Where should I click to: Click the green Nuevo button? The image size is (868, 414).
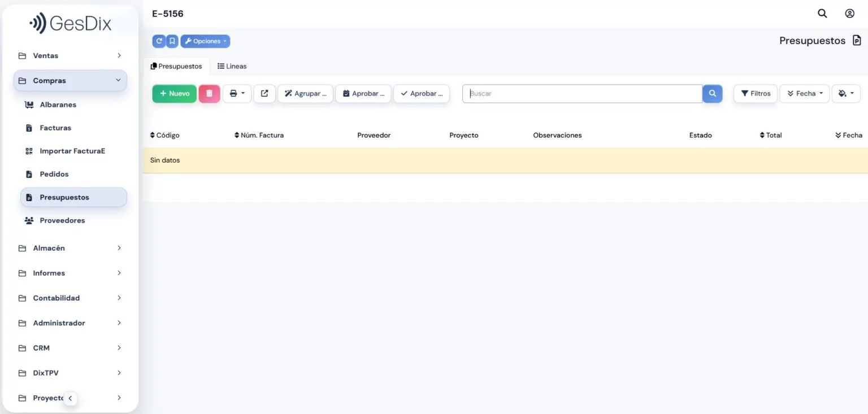point(175,94)
